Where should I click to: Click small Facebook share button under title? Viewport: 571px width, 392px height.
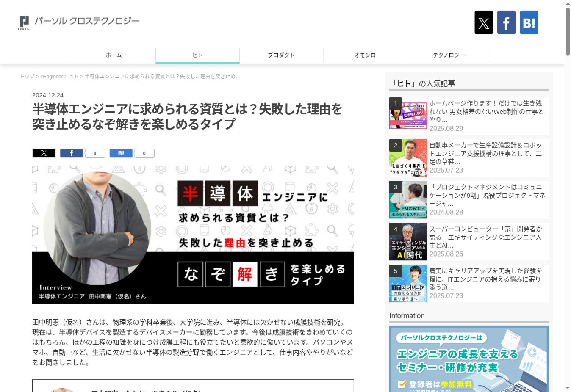71,153
